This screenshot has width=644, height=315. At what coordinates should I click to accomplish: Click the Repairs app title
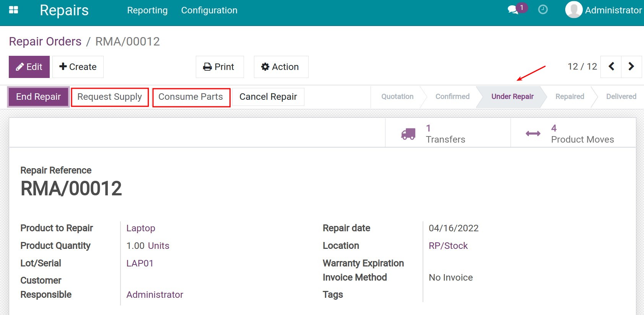pyautogui.click(x=64, y=10)
